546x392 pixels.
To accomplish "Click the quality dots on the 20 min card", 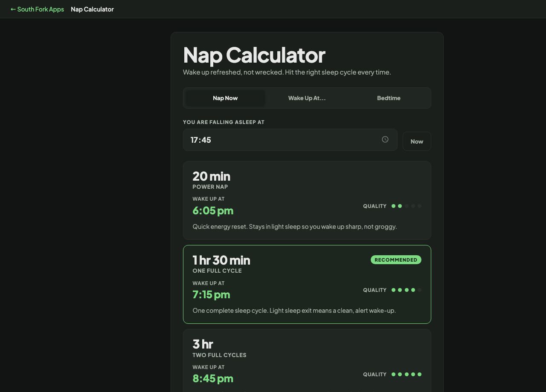I will [x=407, y=206].
